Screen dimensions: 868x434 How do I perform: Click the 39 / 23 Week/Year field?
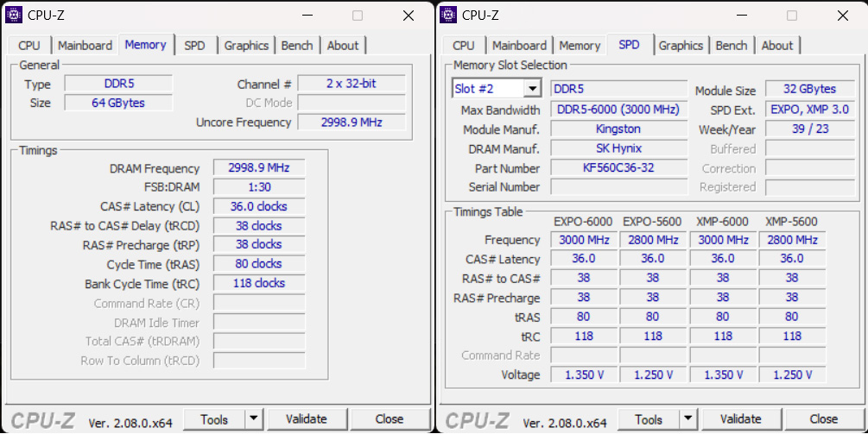point(810,129)
